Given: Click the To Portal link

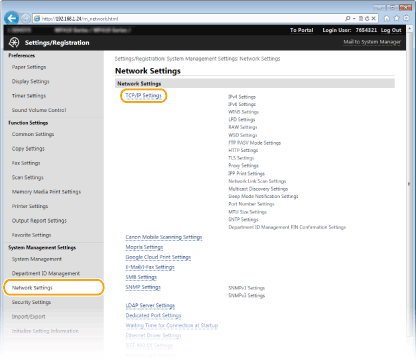Looking at the screenshot, I should [301, 30].
